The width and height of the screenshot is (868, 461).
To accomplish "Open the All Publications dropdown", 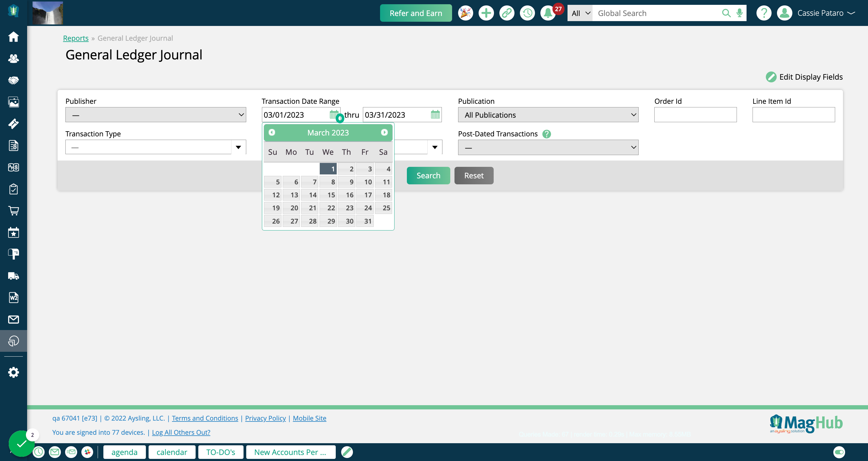I will coord(548,115).
